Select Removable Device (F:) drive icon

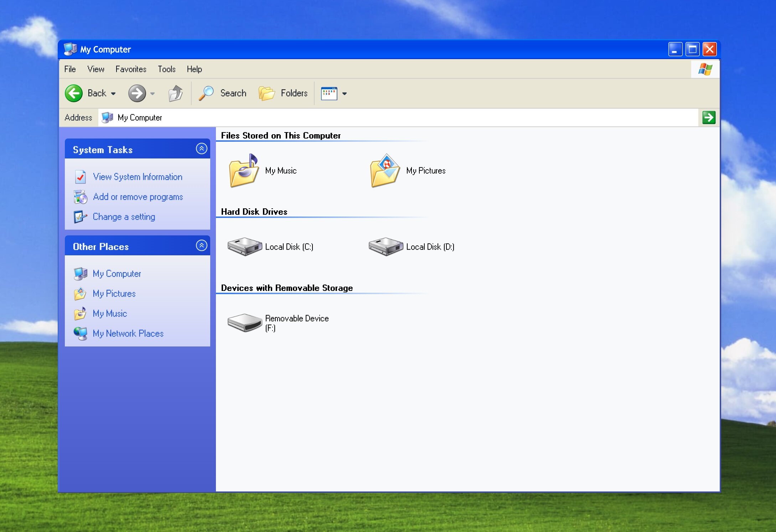point(244,323)
